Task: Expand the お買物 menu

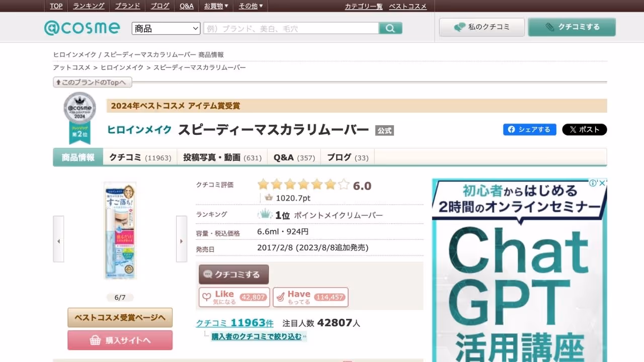Action: [x=216, y=6]
